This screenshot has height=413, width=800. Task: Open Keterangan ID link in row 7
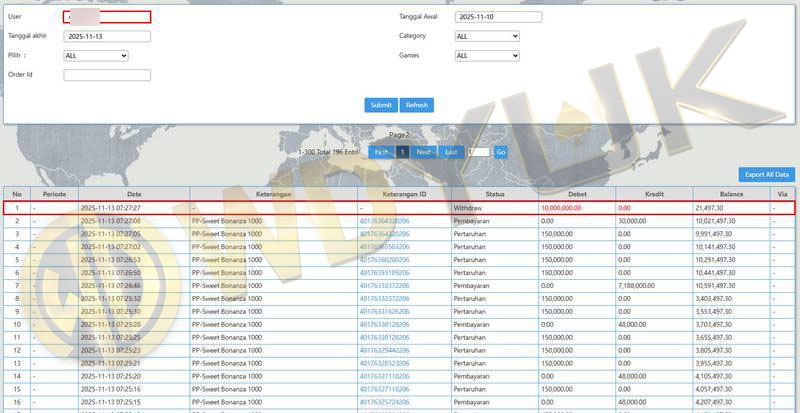point(384,285)
